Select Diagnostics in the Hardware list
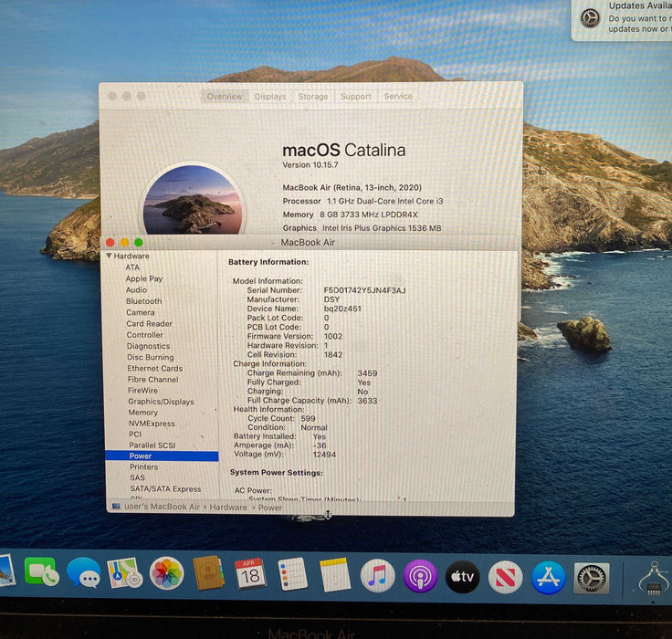Image resolution: width=672 pixels, height=639 pixels. pos(148,346)
